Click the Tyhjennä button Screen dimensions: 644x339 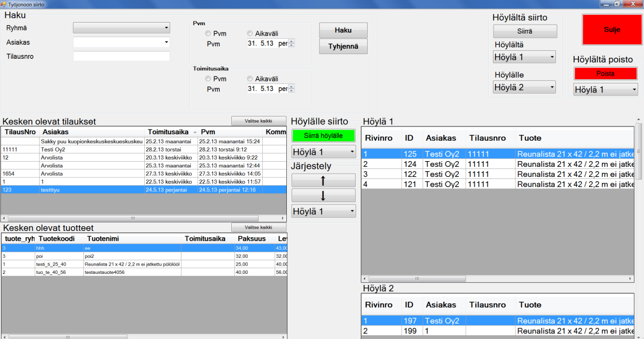pyautogui.click(x=343, y=46)
